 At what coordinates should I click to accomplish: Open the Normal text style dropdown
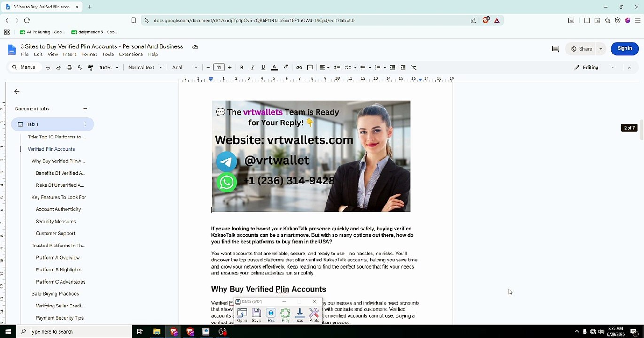[x=145, y=68]
